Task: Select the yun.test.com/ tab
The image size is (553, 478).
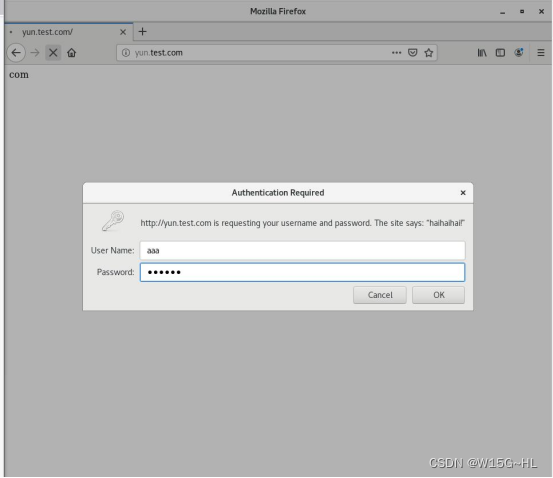Action: coord(69,32)
